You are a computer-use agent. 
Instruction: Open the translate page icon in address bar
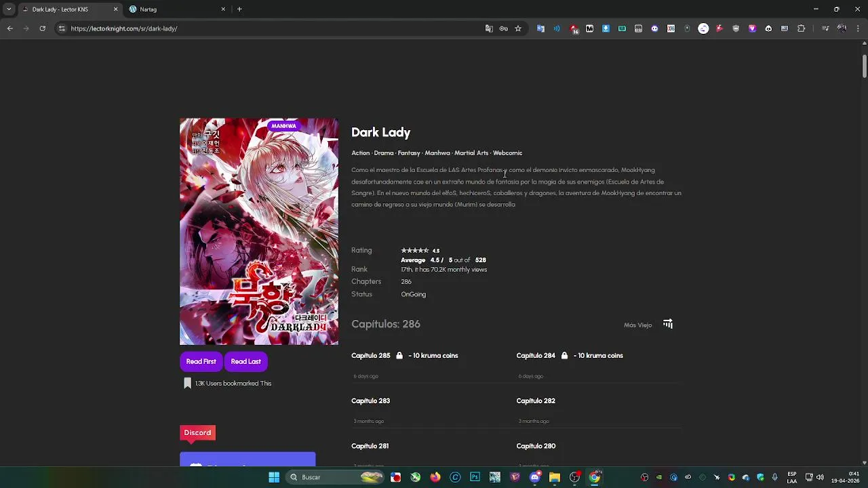[x=489, y=28]
